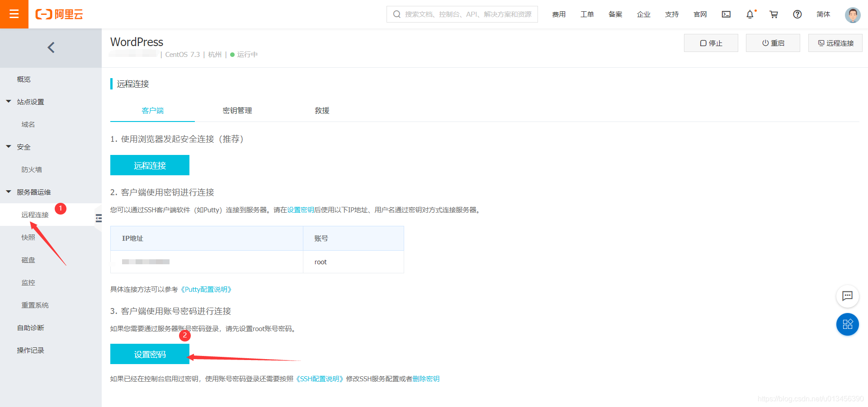Open the Cloud Shell terminal icon
The image size is (868, 407).
click(726, 14)
